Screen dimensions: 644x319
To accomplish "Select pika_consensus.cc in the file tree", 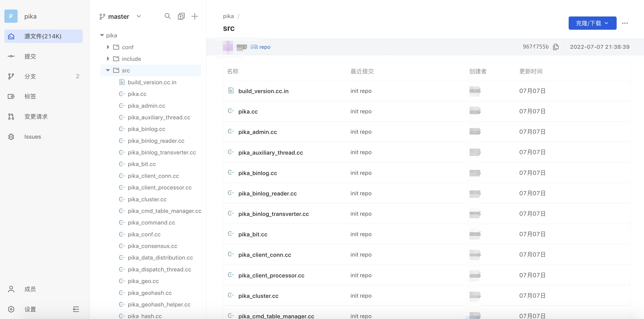I will point(153,246).
